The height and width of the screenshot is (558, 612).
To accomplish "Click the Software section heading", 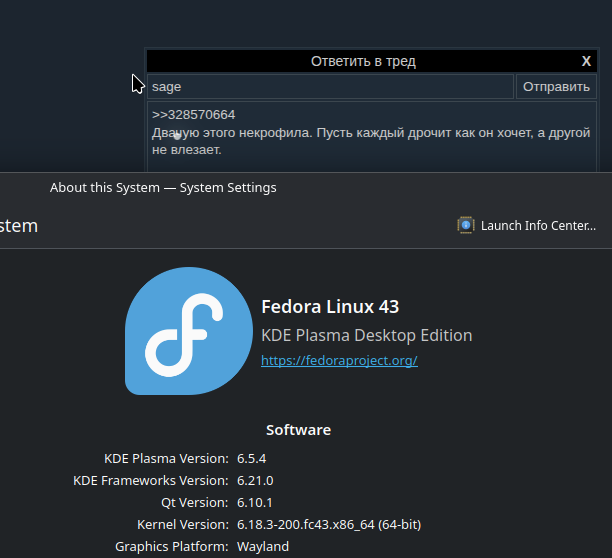I will (298, 430).
